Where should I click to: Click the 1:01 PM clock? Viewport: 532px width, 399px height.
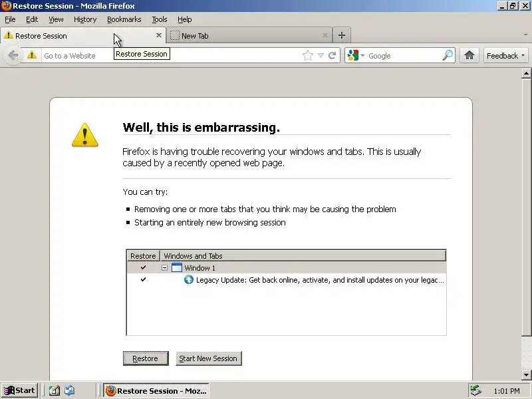507,391
